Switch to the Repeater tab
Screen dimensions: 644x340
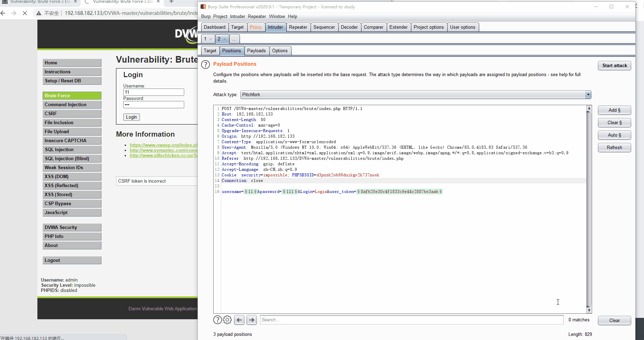point(298,27)
